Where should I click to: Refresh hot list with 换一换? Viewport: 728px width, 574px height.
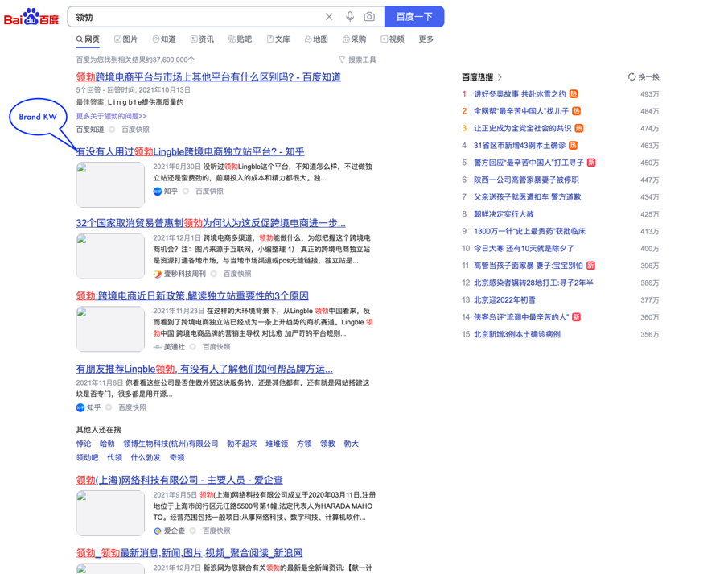point(644,77)
